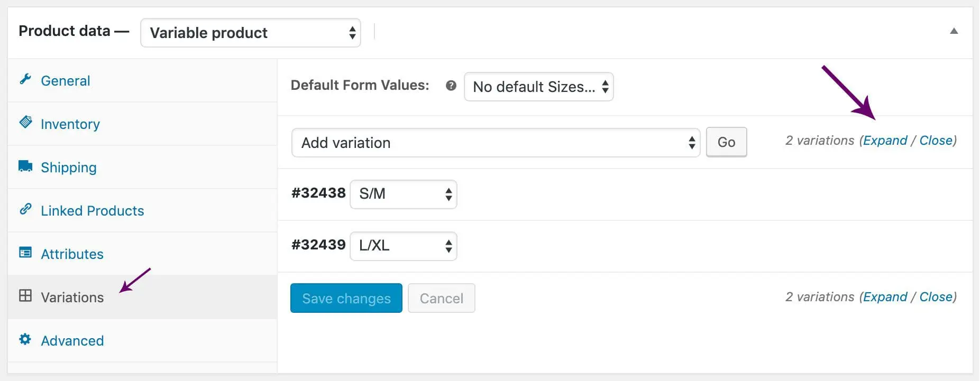The image size is (980, 381).
Task: Change the L/XL size for variation #32439
Action: [x=403, y=246]
